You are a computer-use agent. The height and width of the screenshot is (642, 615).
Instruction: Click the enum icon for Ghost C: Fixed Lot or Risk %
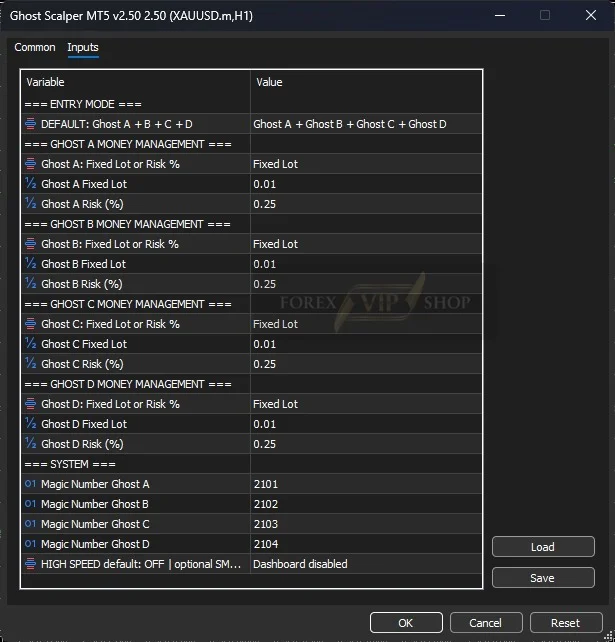(x=30, y=324)
